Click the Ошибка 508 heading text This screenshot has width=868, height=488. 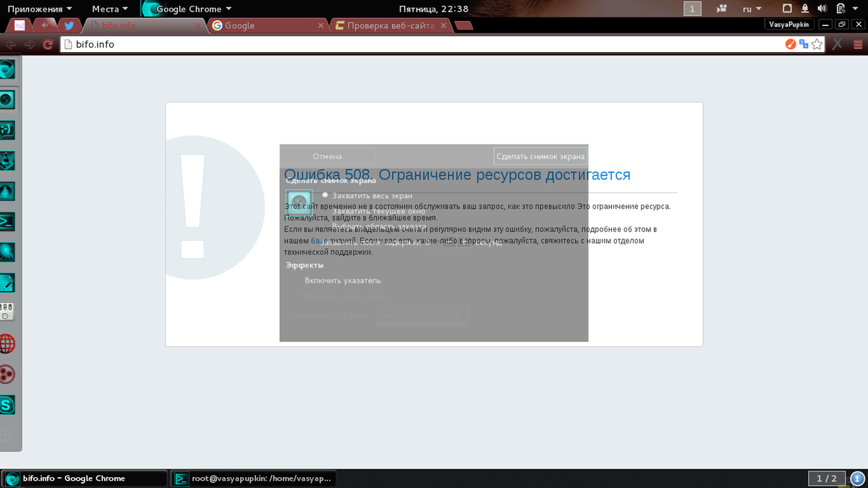pyautogui.click(x=457, y=175)
